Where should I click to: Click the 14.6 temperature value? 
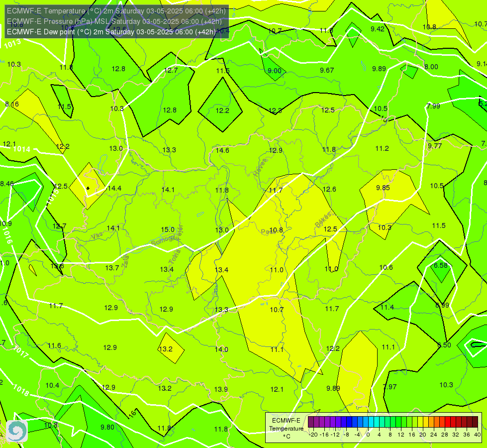222,150
